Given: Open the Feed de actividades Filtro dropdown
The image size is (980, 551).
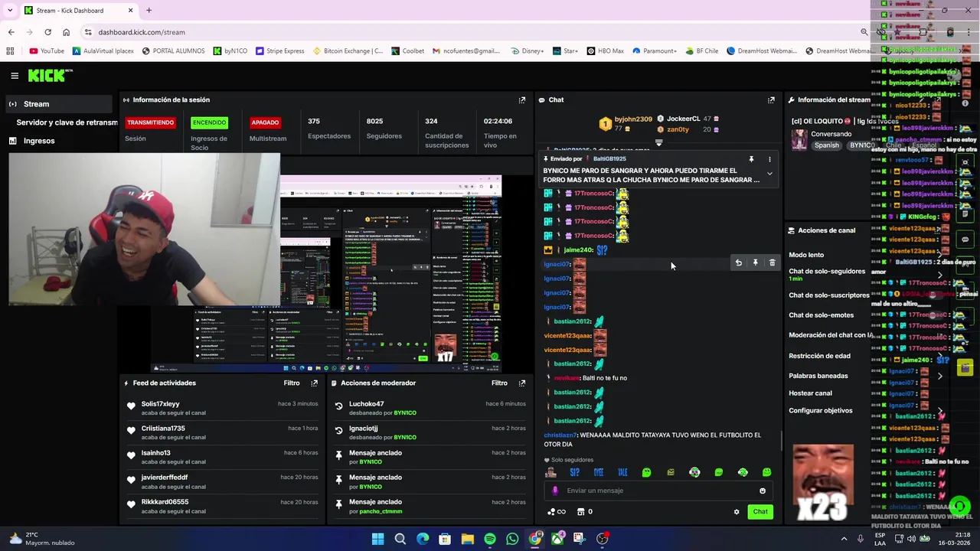Looking at the screenshot, I should [292, 383].
